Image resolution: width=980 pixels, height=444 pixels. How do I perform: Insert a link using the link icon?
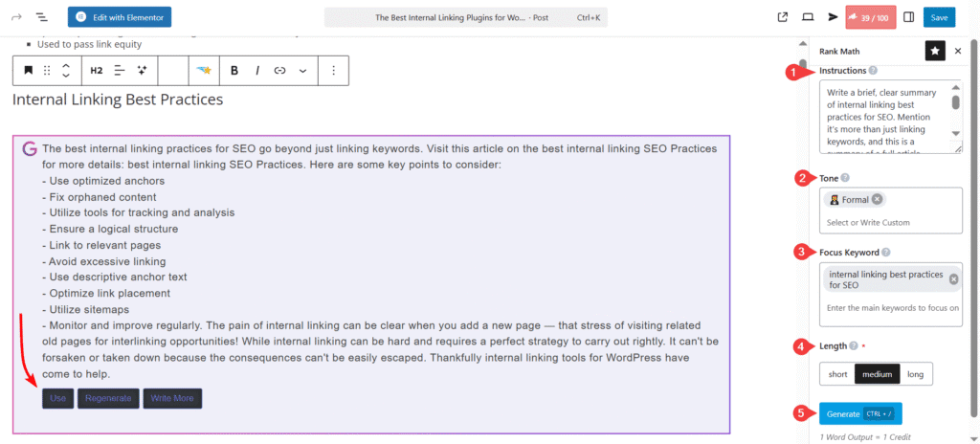pyautogui.click(x=279, y=71)
